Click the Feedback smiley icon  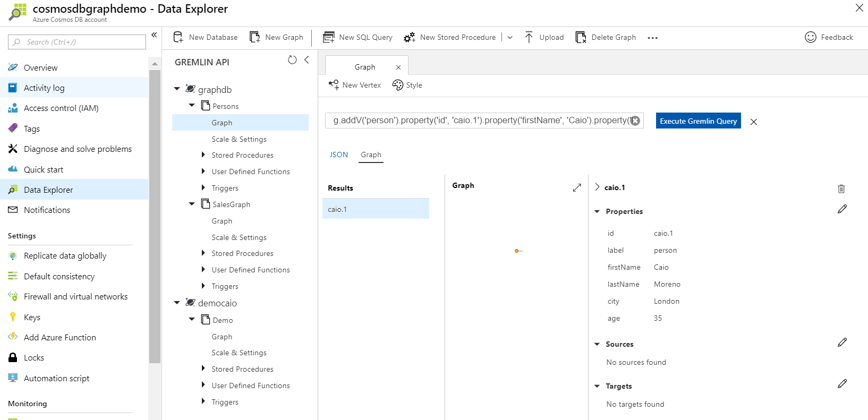click(x=811, y=37)
